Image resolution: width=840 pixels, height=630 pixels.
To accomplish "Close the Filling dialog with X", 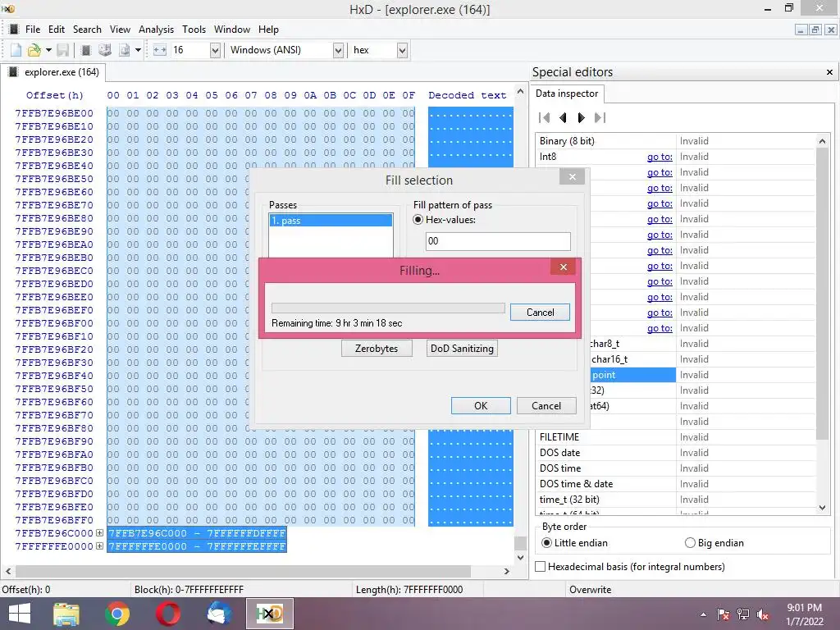I will pyautogui.click(x=563, y=267).
